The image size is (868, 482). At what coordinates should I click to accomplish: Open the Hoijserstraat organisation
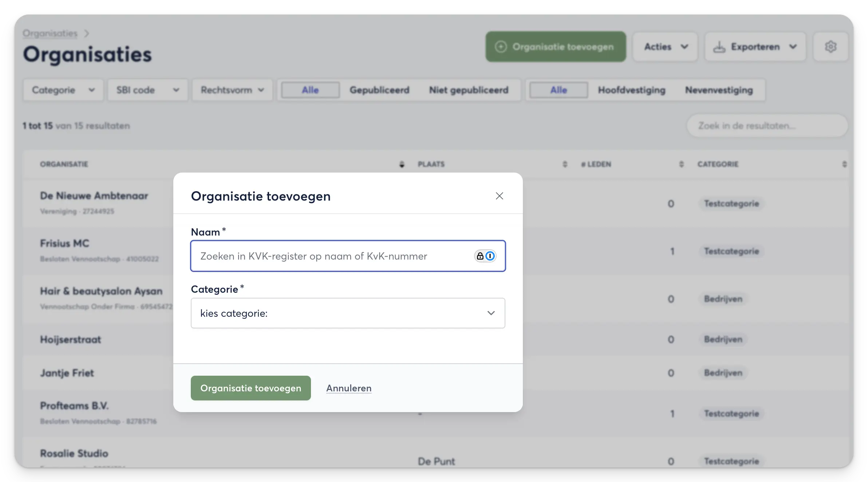click(x=70, y=339)
